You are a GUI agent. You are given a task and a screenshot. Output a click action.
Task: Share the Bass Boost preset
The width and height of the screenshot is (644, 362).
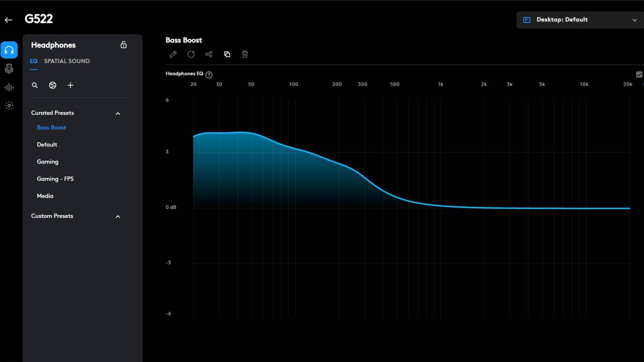tap(209, 54)
